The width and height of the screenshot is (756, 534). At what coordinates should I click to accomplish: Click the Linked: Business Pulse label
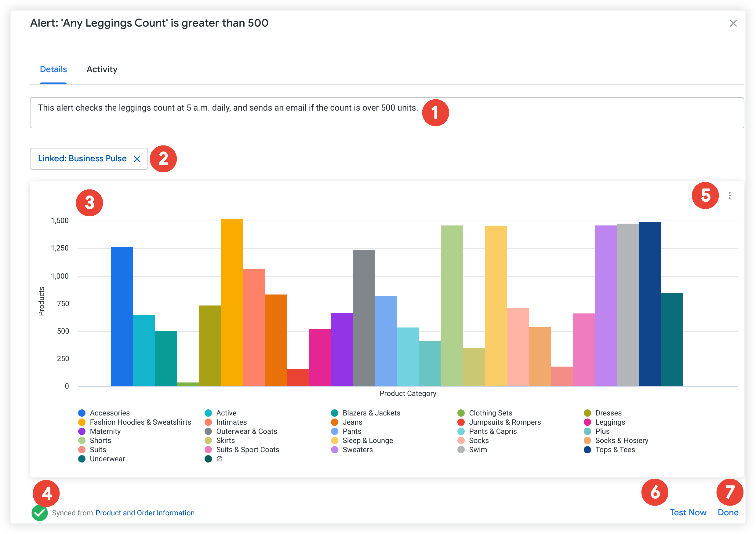[x=82, y=159]
